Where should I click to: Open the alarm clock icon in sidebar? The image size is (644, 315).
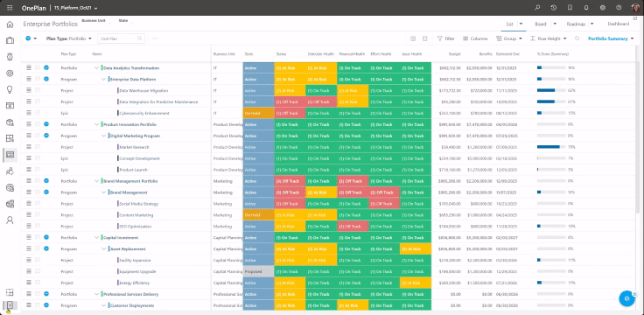10,57
